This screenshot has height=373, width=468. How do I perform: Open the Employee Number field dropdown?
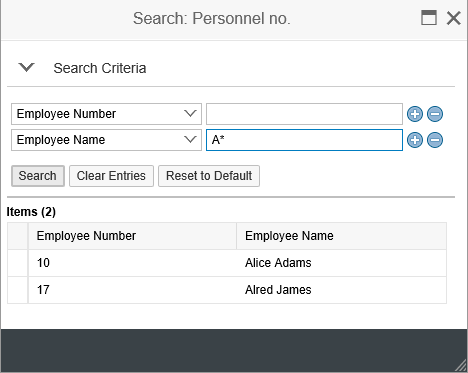pos(190,114)
